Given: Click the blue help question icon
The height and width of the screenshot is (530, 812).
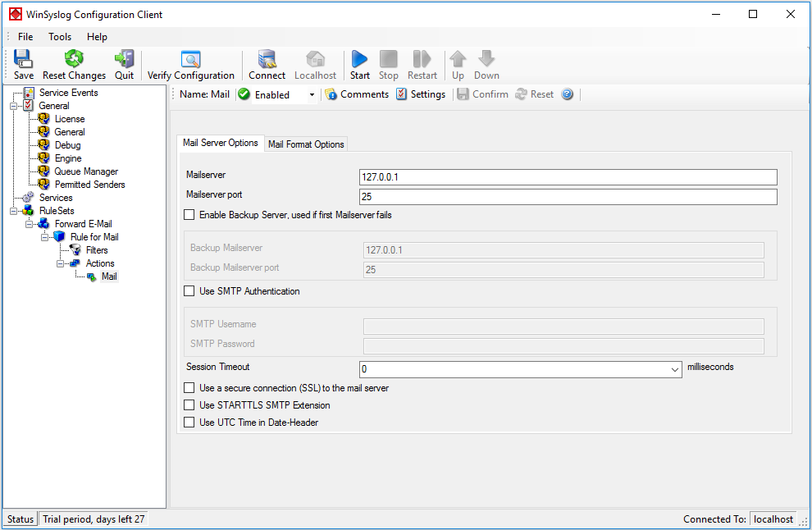Looking at the screenshot, I should click(x=568, y=94).
